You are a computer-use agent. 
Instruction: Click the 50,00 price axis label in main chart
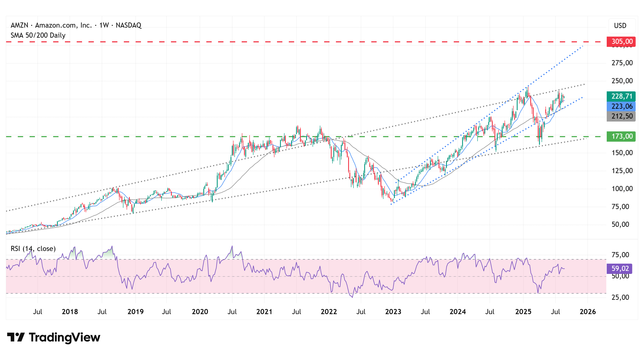tap(620, 224)
